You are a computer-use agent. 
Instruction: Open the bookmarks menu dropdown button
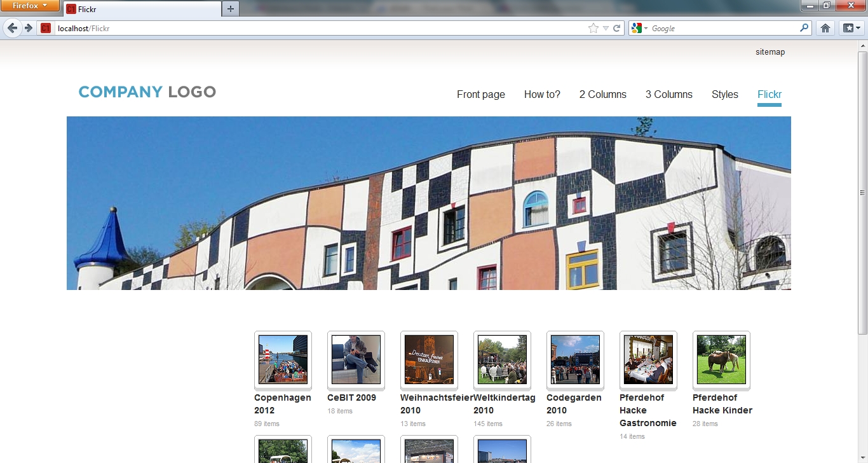tap(851, 28)
